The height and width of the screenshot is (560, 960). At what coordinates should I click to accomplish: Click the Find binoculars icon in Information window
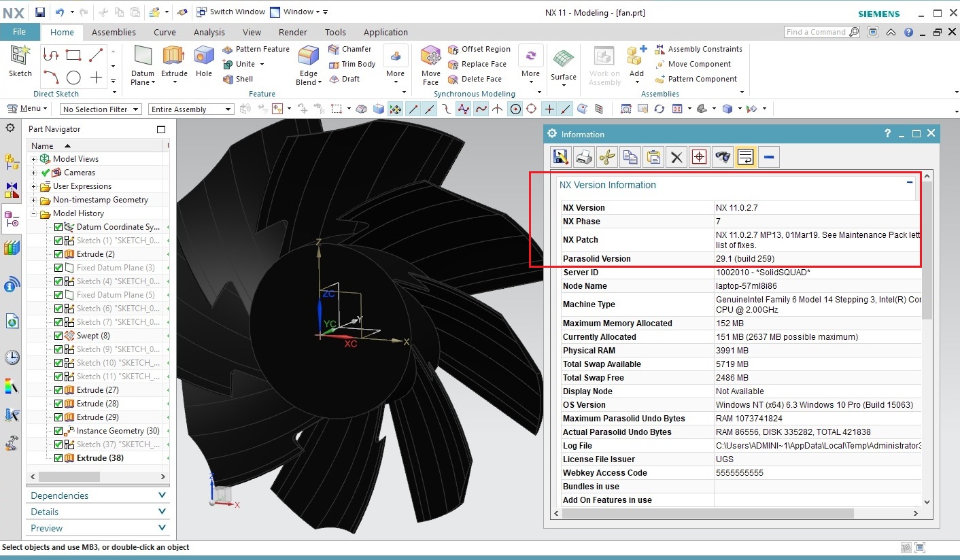click(723, 157)
